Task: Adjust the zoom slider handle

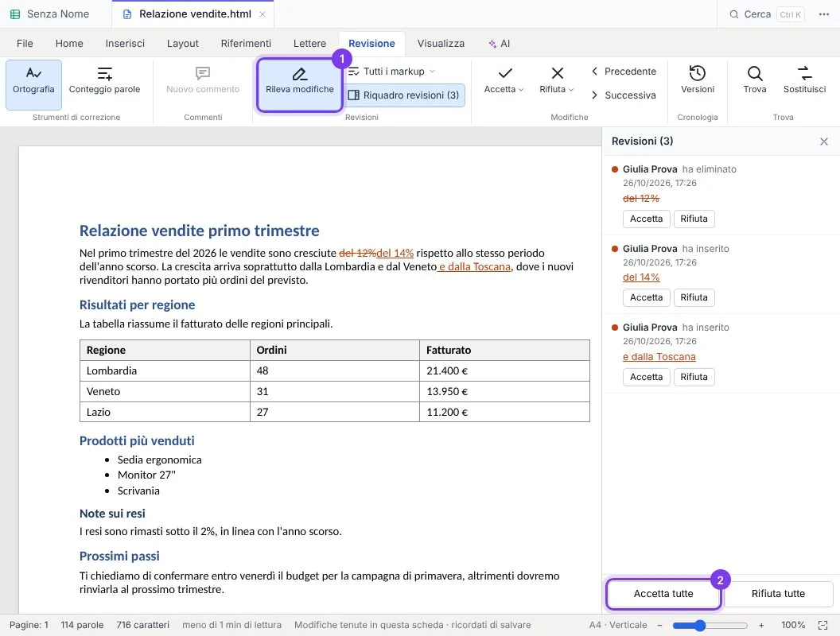Action: tap(700, 626)
